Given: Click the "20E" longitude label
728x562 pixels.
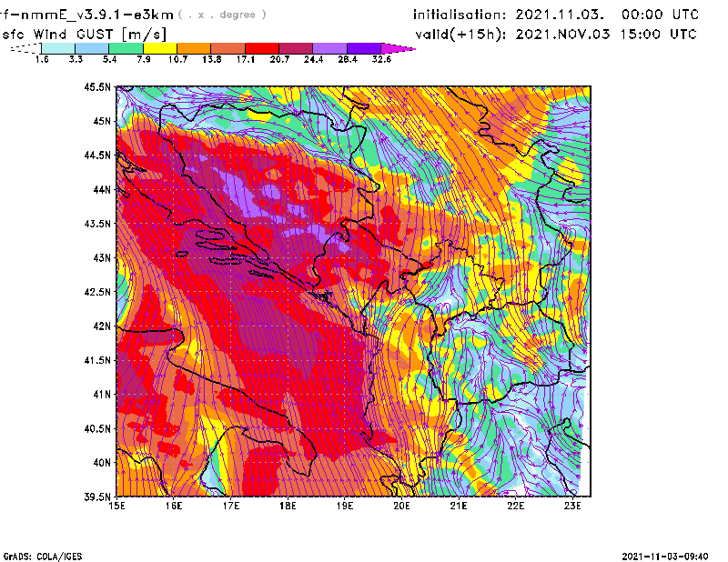Looking at the screenshot, I should pos(401,506).
